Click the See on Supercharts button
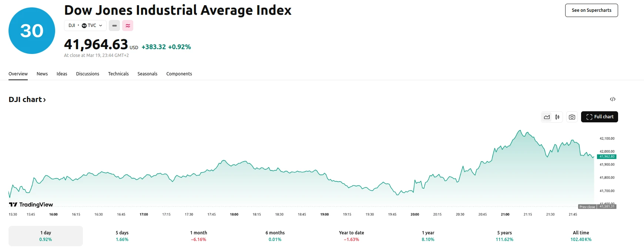644x251 pixels. (x=591, y=10)
